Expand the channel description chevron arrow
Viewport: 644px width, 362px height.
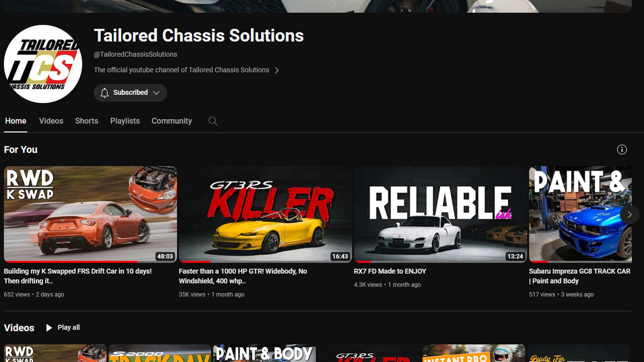[x=277, y=70]
